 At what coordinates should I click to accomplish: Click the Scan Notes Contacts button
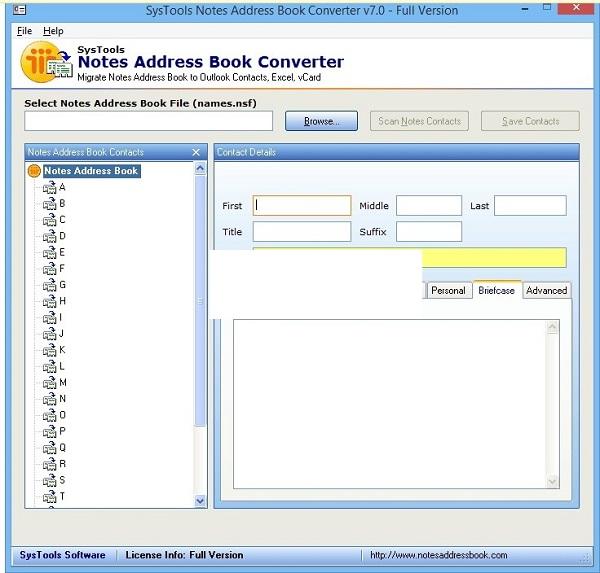pyautogui.click(x=419, y=121)
